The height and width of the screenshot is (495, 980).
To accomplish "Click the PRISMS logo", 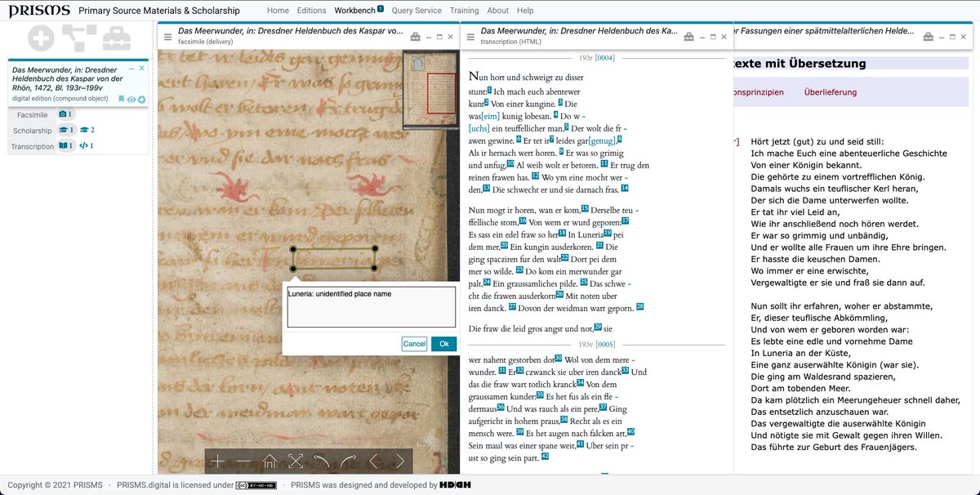I will [x=38, y=11].
